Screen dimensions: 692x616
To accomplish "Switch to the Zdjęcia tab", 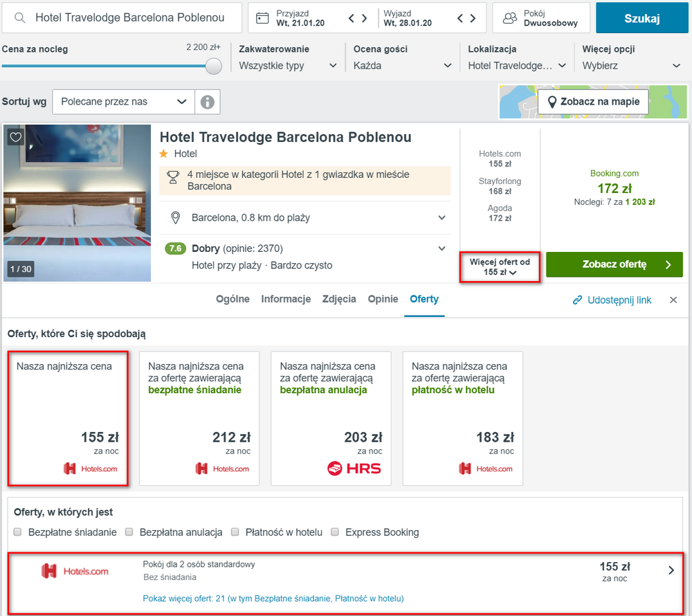I will point(339,299).
